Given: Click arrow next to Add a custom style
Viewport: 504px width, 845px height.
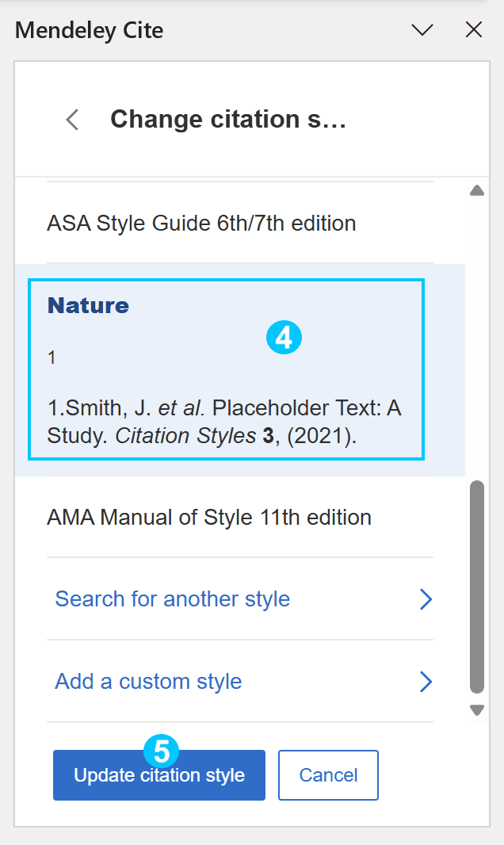Looking at the screenshot, I should coord(426,682).
